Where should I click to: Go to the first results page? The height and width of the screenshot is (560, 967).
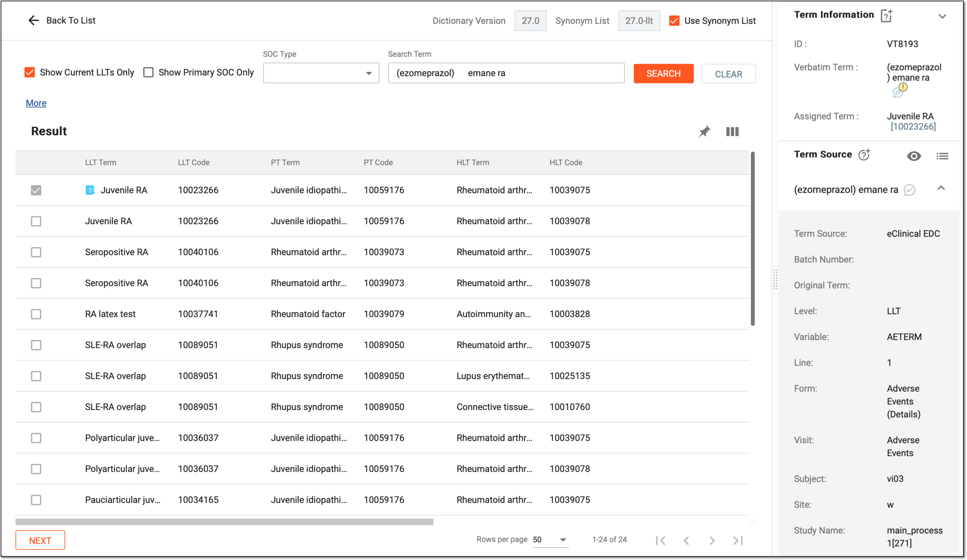pos(661,540)
